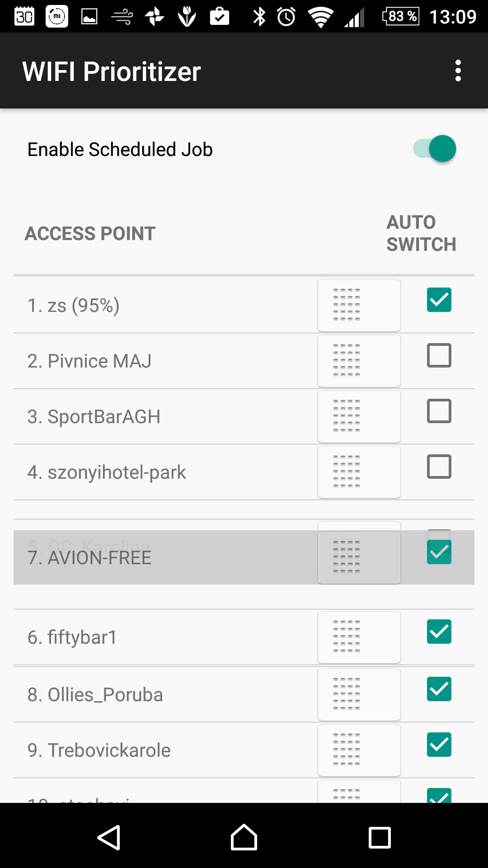Enable auto switch for szonyihotel-park
Viewport: 488px width, 868px height.
click(439, 467)
